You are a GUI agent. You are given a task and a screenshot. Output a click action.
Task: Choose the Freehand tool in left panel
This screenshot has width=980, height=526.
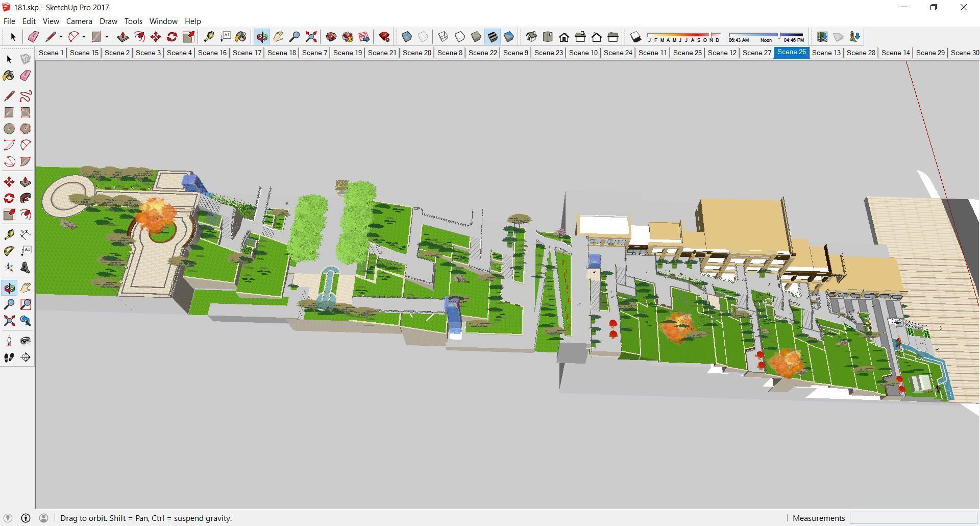(x=26, y=96)
